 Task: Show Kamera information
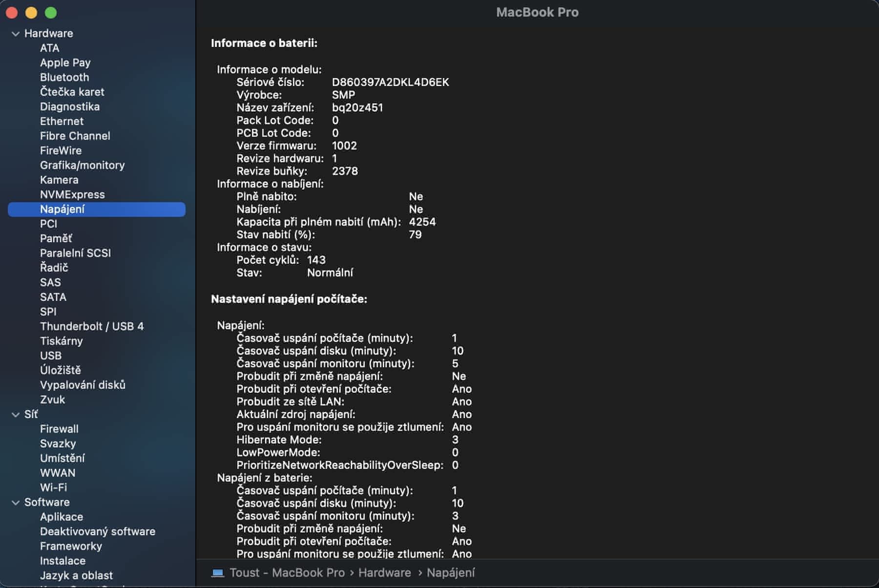pos(59,180)
